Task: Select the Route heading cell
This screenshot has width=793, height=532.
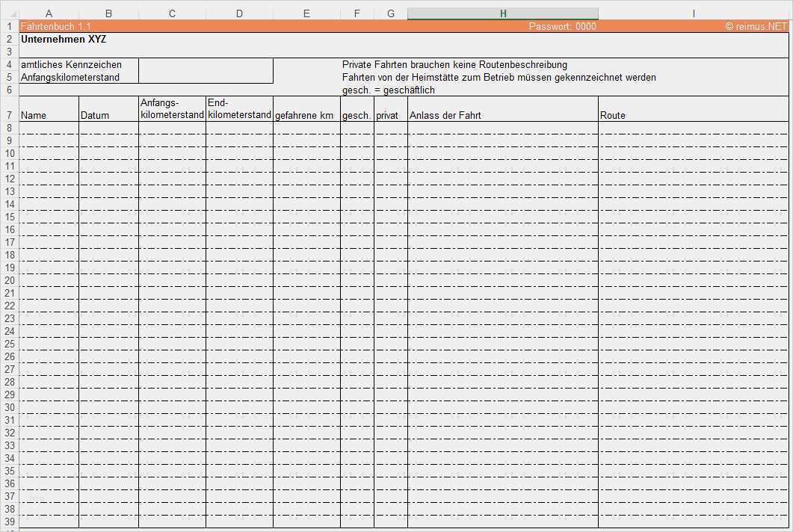Action: click(693, 115)
